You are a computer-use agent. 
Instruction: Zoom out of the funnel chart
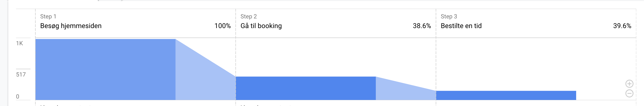point(629,93)
